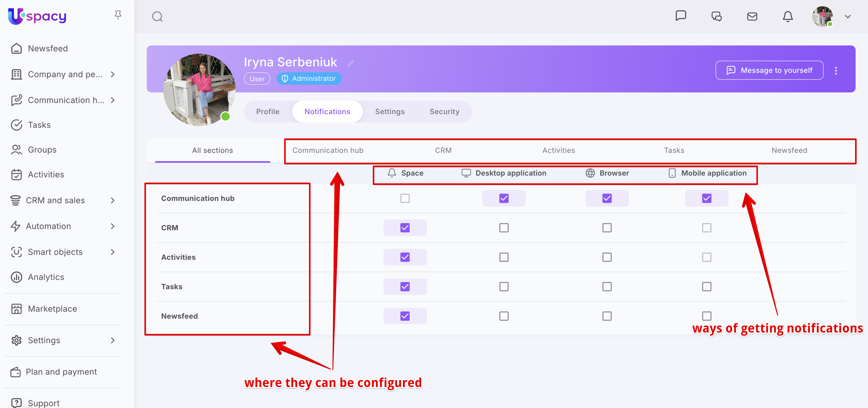Click the large profile photo

[x=199, y=90]
